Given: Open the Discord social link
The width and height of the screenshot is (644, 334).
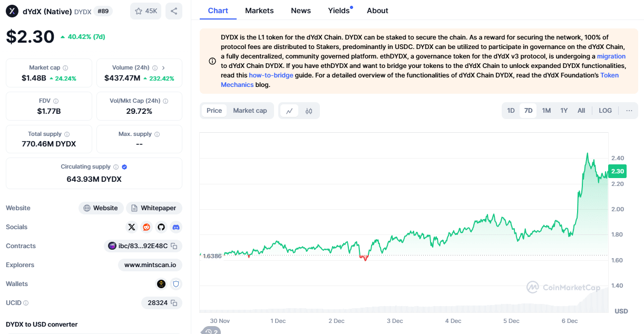Looking at the screenshot, I should 176,227.
